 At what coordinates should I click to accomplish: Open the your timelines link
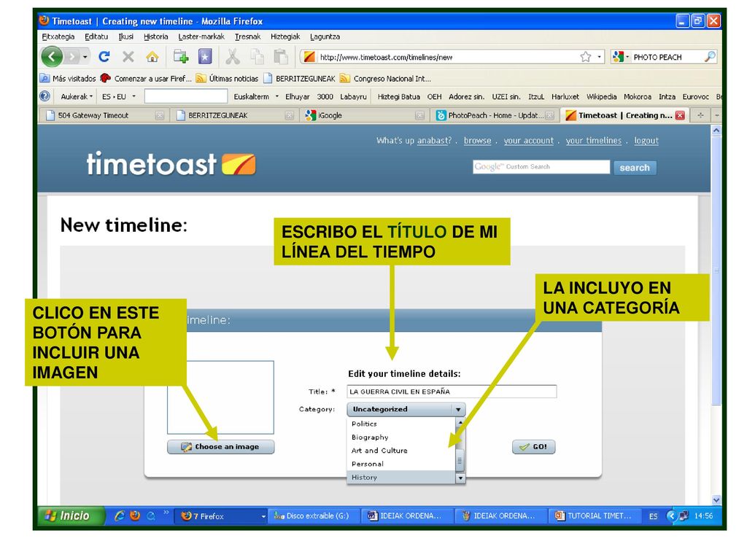(594, 141)
